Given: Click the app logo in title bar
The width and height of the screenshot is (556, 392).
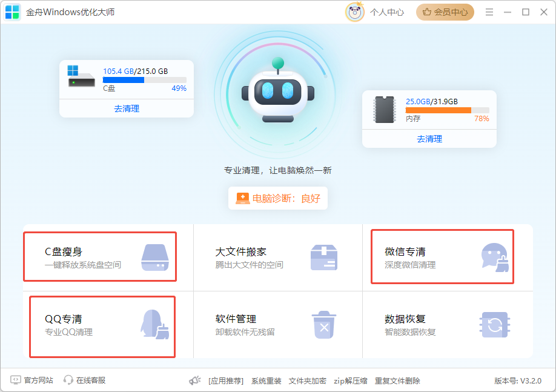Looking at the screenshot, I should pos(12,12).
